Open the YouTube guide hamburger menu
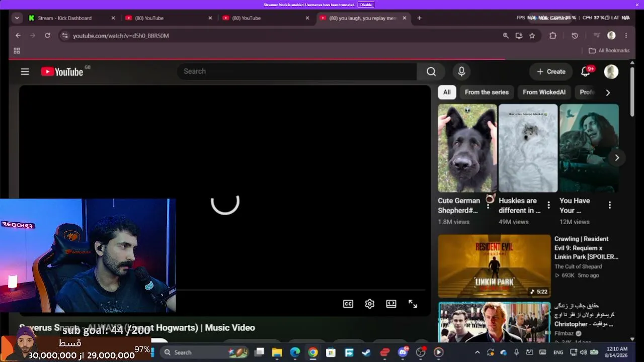Viewport: 644px width, 362px height. coord(25,71)
